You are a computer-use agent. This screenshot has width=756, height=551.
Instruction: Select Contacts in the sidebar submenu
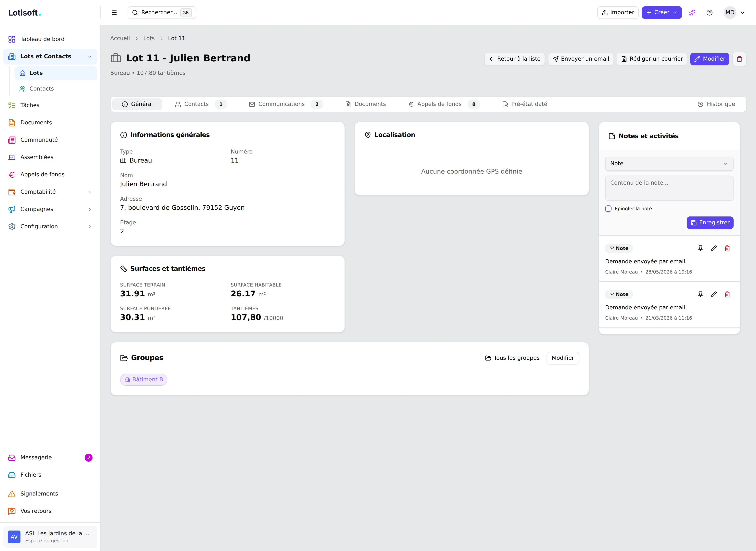point(56,89)
